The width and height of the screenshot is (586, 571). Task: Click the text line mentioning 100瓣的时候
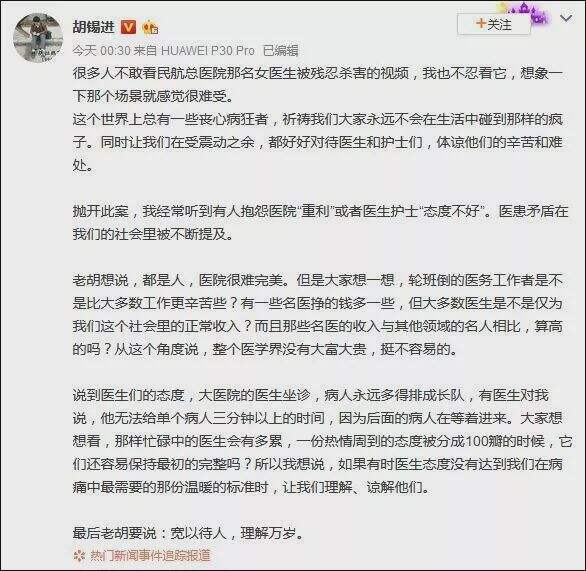click(323, 441)
